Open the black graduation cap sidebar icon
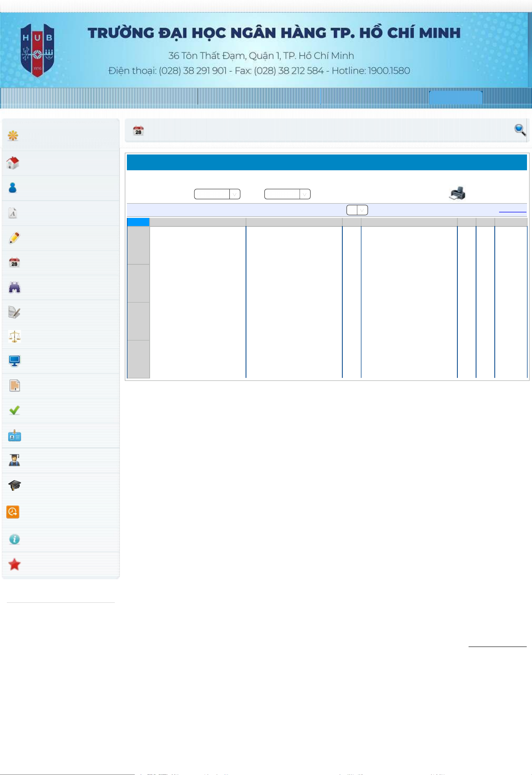This screenshot has width=532, height=775. coord(14,485)
